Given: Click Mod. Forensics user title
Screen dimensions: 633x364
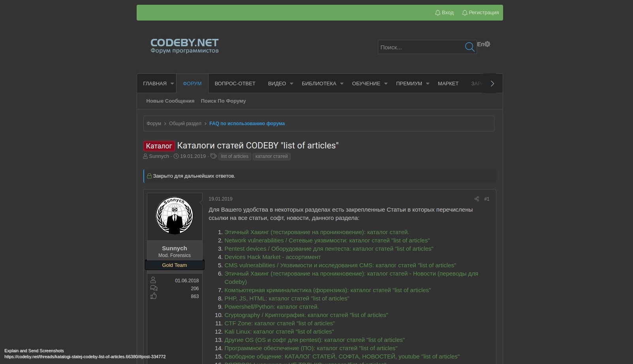Looking at the screenshot, I should [x=175, y=255].
